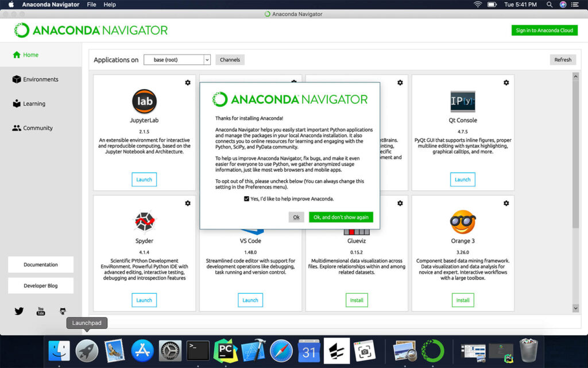Launch Spyder
This screenshot has width=588, height=368.
tap(144, 300)
